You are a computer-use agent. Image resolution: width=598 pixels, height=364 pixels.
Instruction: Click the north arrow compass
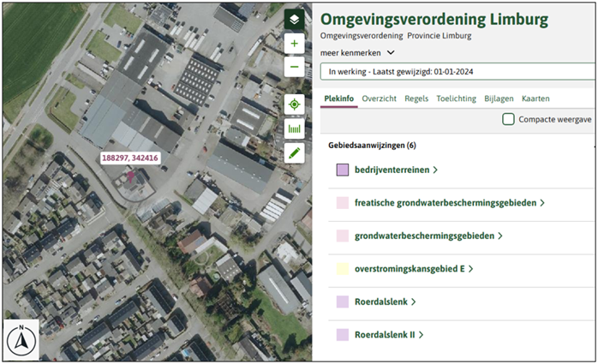click(21, 340)
